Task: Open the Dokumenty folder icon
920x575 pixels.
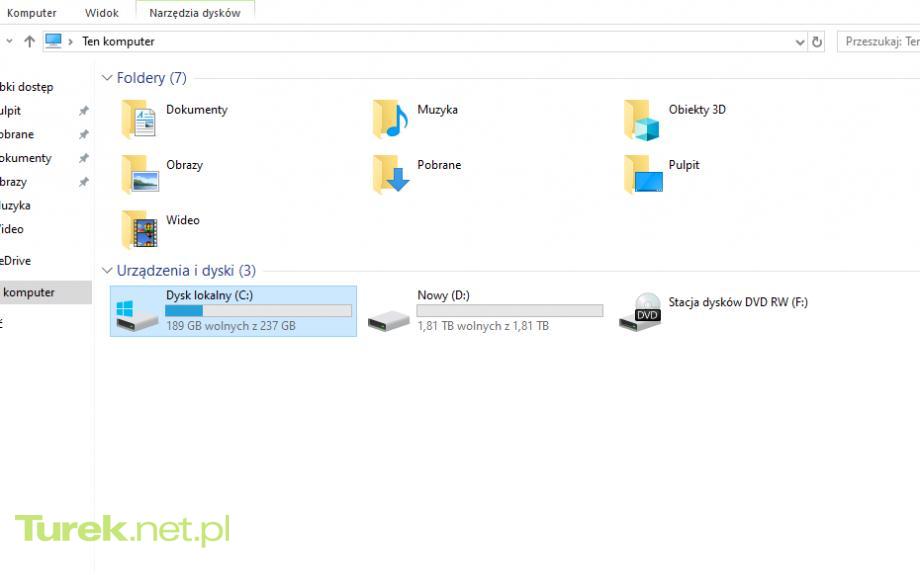Action: [x=139, y=119]
